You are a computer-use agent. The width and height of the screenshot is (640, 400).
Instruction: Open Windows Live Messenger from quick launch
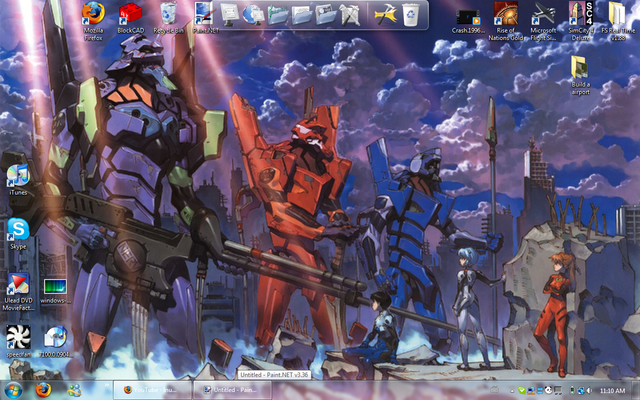pos(74,390)
